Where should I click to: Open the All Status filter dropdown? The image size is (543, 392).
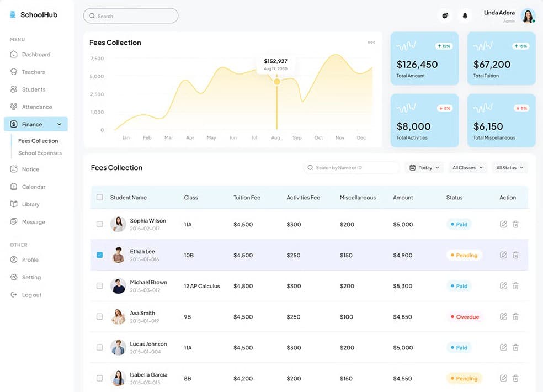[x=509, y=168]
